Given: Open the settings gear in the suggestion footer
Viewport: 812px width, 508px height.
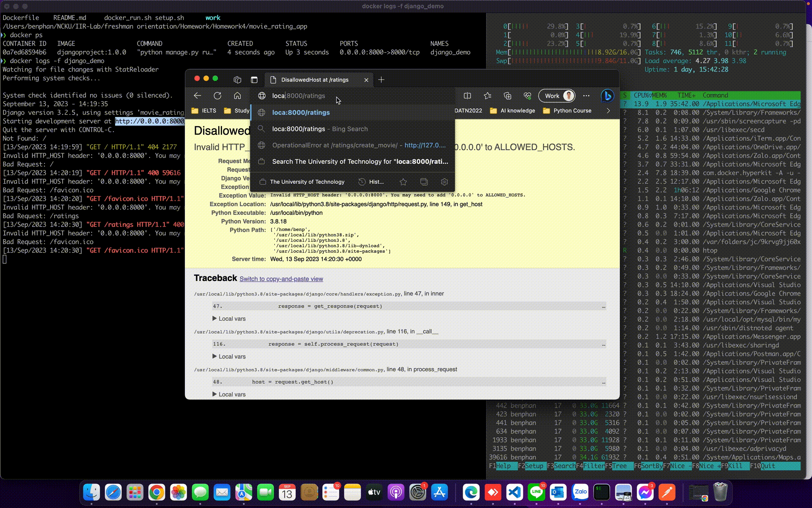Looking at the screenshot, I should click(x=444, y=182).
